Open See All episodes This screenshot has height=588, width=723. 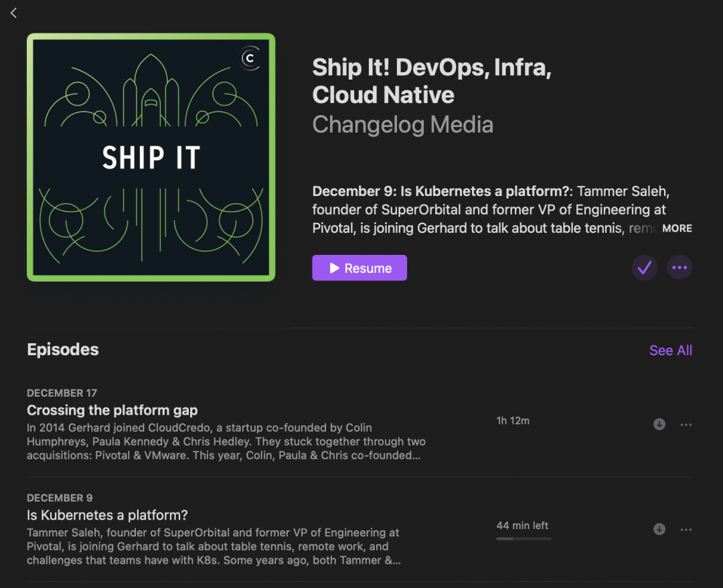[670, 351]
